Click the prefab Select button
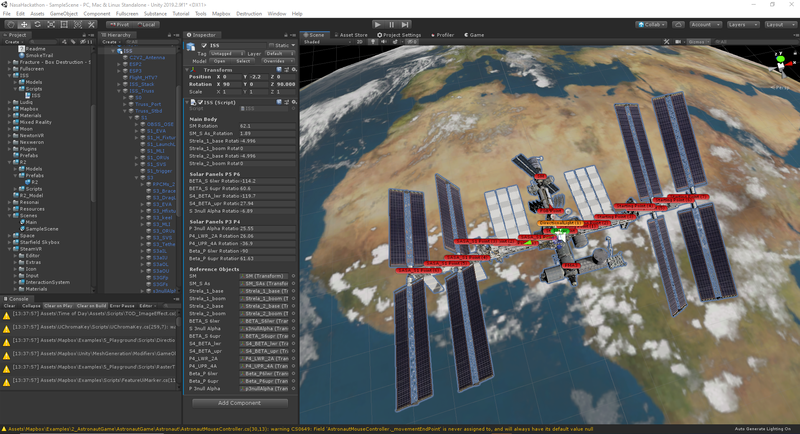The image size is (800, 434). 243,61
